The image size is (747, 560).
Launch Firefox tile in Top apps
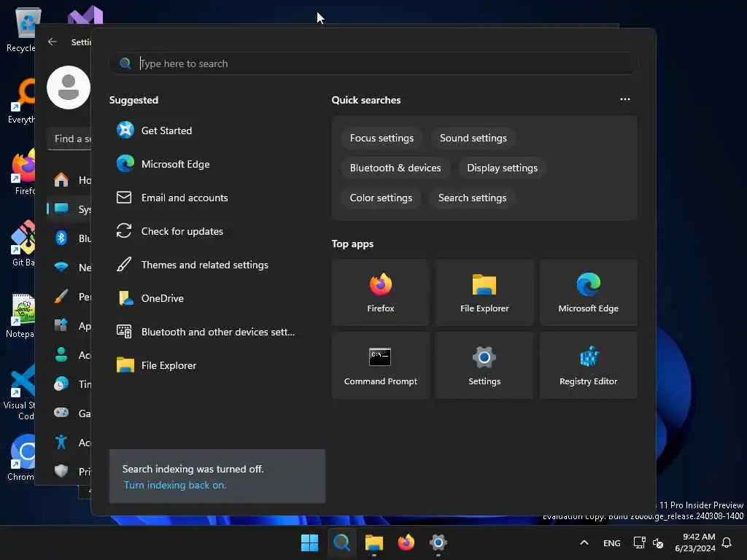[381, 292]
